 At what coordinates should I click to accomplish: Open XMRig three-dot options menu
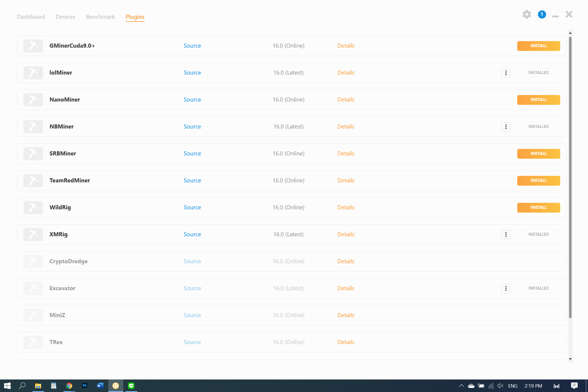tap(506, 234)
